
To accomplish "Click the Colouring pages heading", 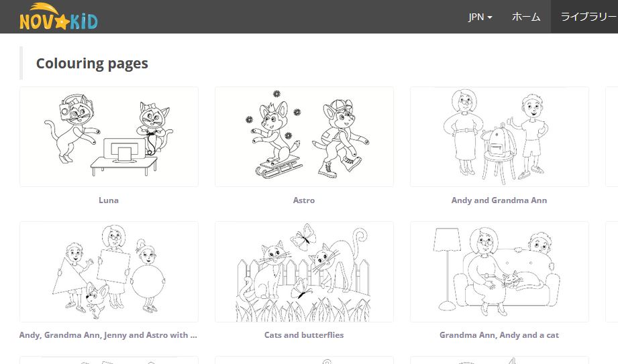I will [x=92, y=64].
